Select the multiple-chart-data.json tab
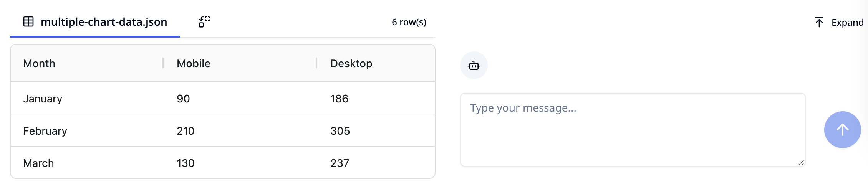 (x=95, y=22)
